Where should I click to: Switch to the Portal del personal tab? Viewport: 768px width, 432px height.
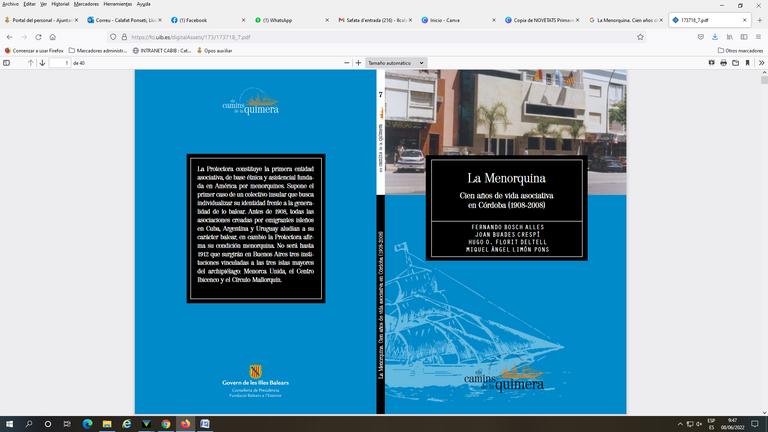[x=41, y=20]
